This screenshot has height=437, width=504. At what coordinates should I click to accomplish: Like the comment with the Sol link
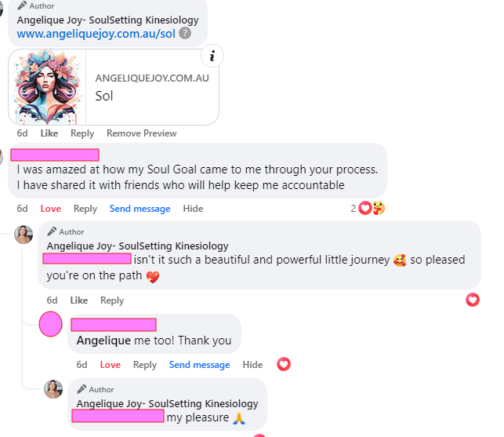pos(49,133)
